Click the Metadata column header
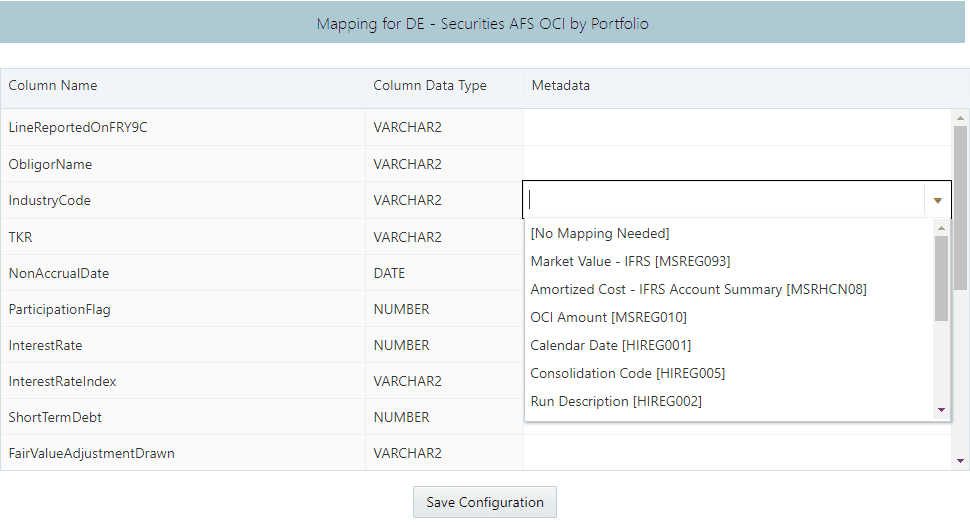The image size is (970, 525). click(x=560, y=85)
